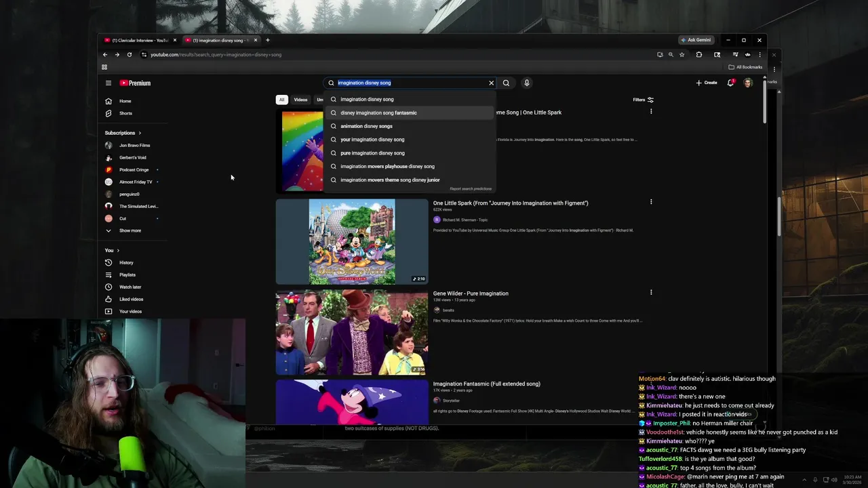The image size is (868, 488).
Task: Open more options for Gene Wilder video
Action: pyautogui.click(x=651, y=293)
